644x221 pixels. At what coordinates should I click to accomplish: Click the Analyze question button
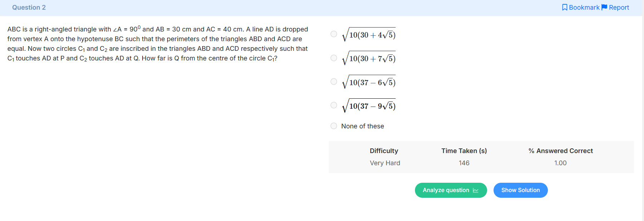(451, 190)
